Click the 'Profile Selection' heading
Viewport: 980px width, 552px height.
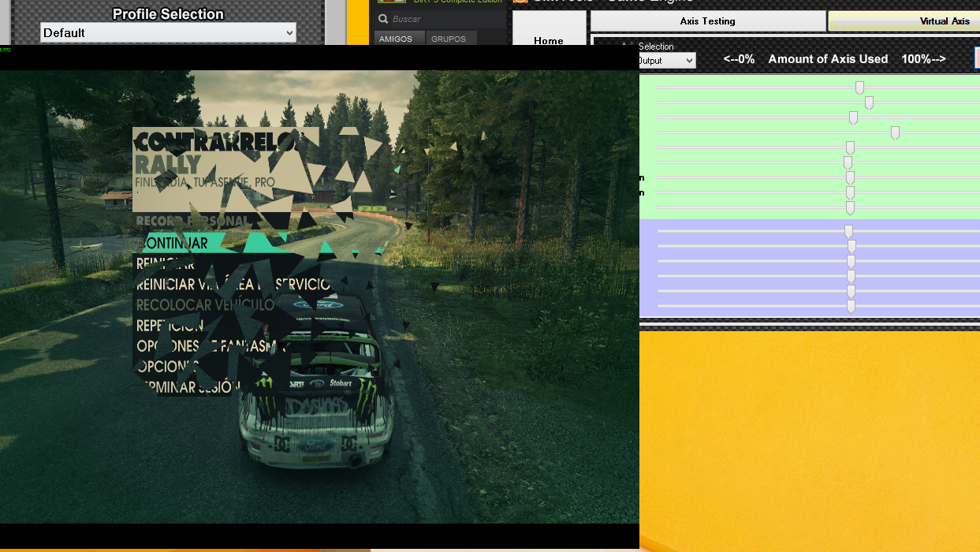point(168,14)
